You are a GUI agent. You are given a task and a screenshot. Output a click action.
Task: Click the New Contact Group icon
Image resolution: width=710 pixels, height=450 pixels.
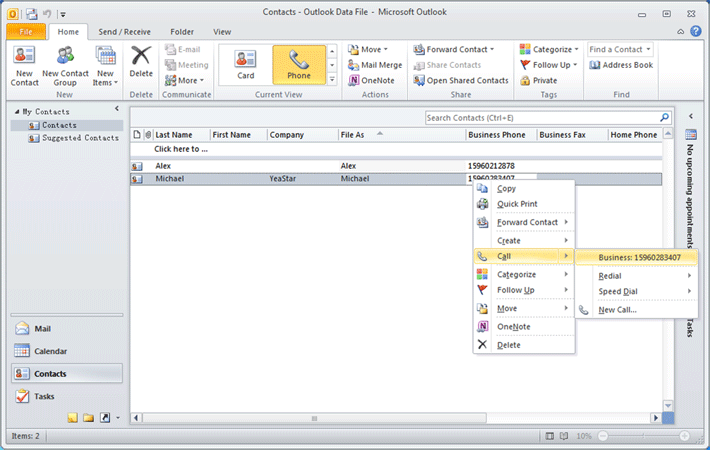point(65,66)
